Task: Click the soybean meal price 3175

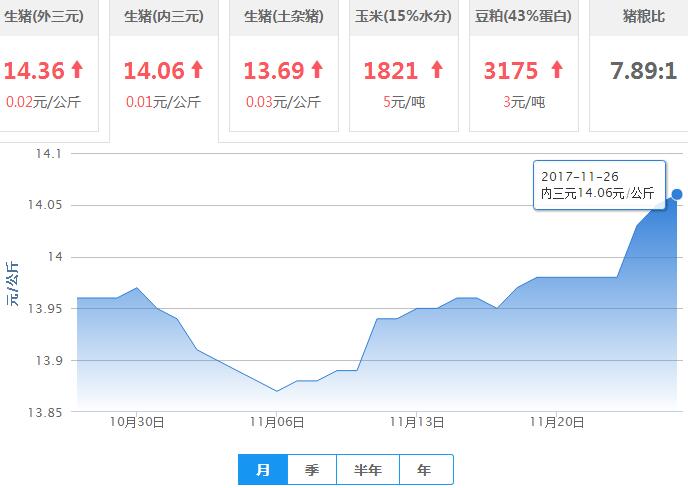Action: [x=510, y=71]
